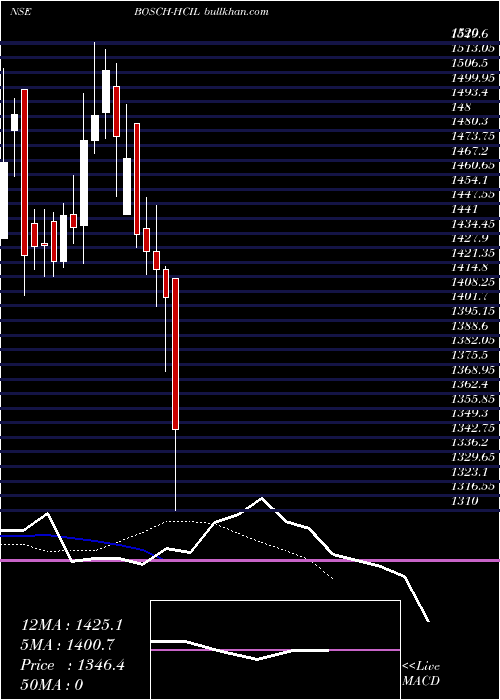The image size is (500, 700).
Task: Click the 1395.15 price axis label
Action: click(x=473, y=311)
